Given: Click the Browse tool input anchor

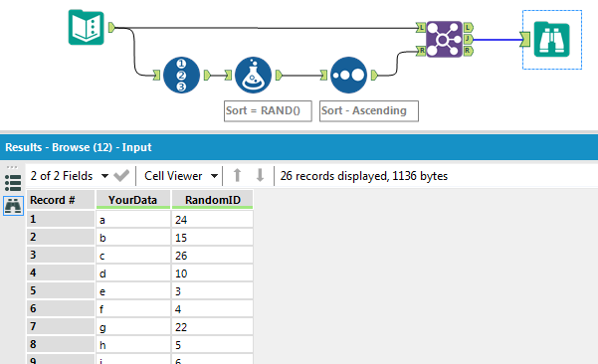Looking at the screenshot, I should tap(525, 39).
